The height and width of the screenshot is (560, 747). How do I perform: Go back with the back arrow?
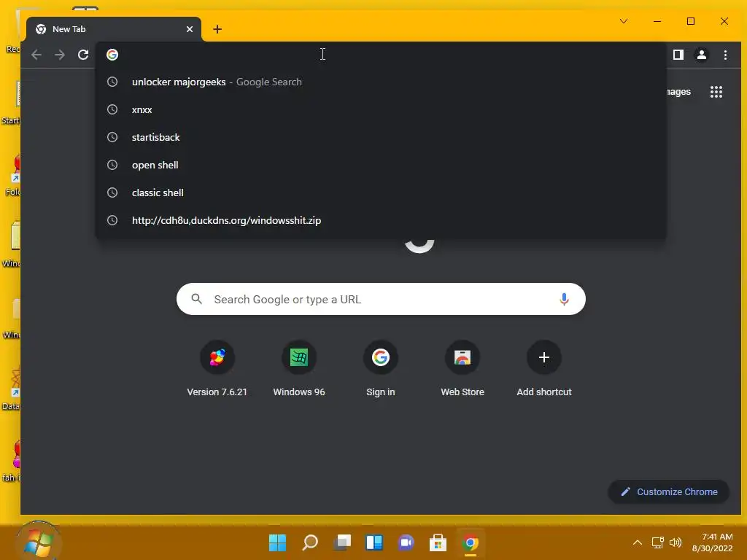coord(36,55)
